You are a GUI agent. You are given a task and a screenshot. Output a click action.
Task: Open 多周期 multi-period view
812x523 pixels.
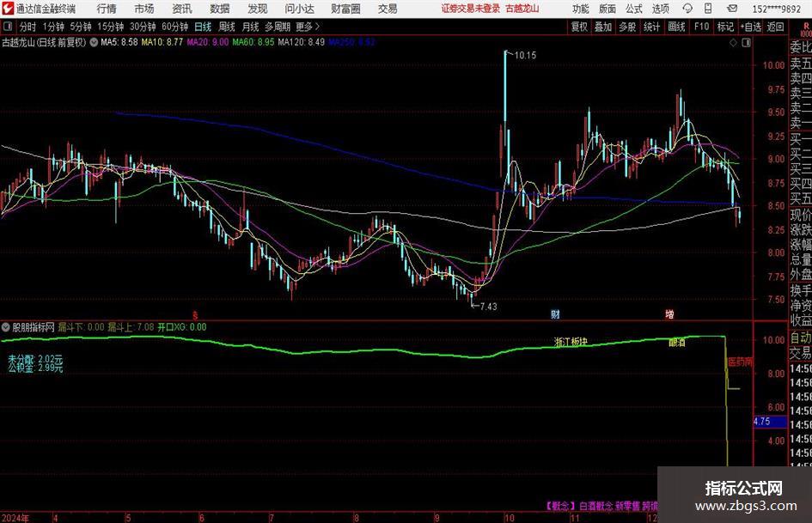(278, 27)
